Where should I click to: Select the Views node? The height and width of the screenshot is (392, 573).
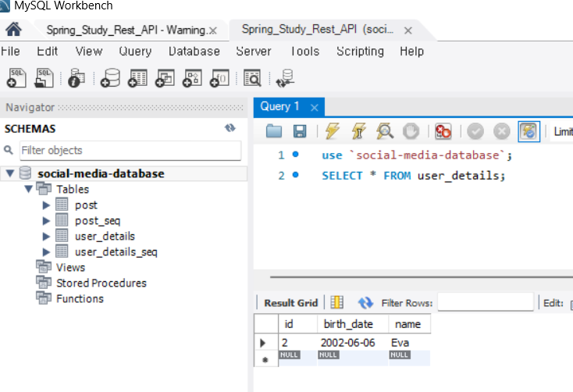point(70,267)
